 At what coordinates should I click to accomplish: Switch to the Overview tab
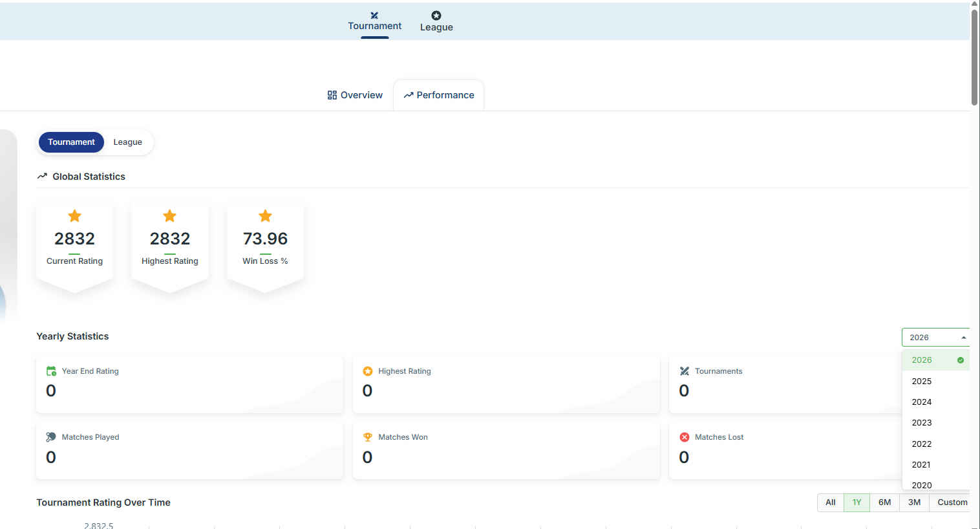coord(355,95)
